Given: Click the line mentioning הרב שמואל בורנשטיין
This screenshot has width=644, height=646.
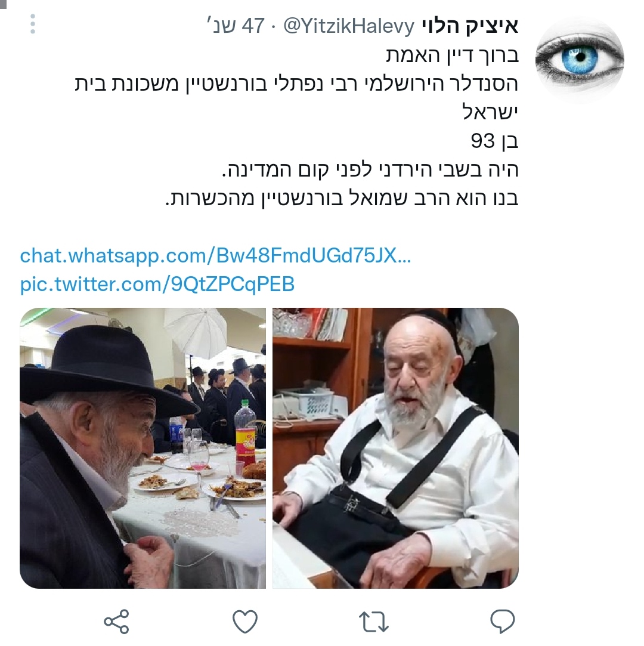Looking at the screenshot, I should [x=341, y=199].
